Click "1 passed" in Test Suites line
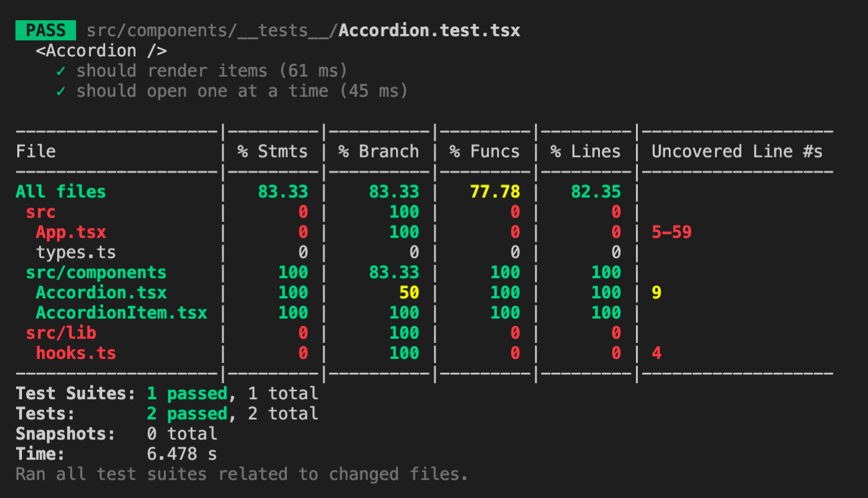Screen dimensions: 868x498 click(x=187, y=393)
